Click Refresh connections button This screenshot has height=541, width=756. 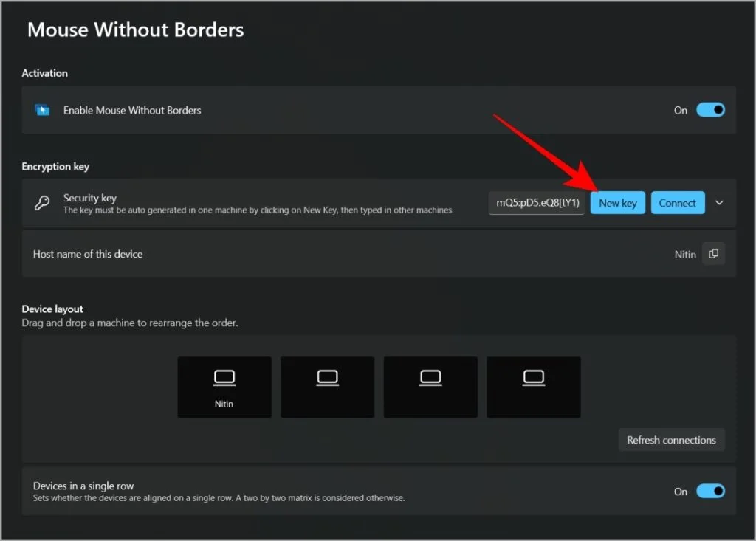tap(671, 440)
